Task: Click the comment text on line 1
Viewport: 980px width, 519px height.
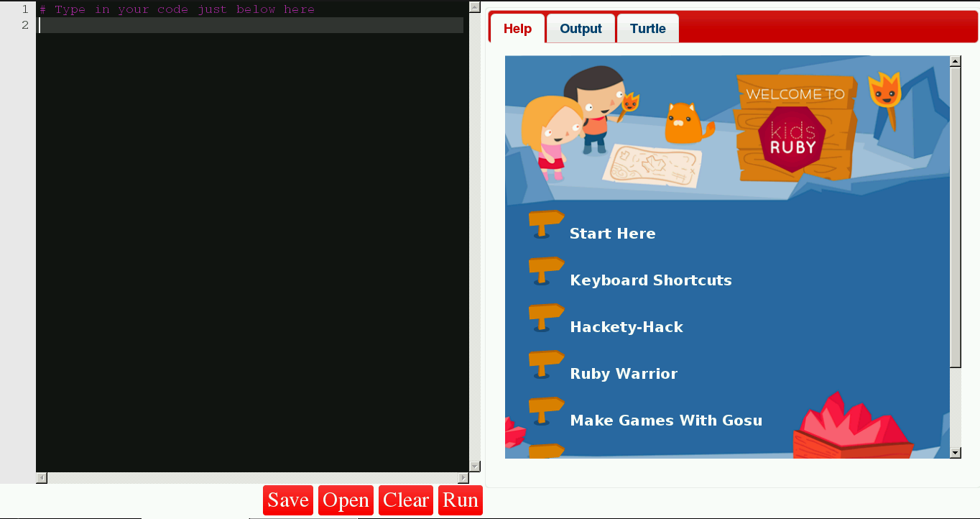Action: pyautogui.click(x=177, y=9)
